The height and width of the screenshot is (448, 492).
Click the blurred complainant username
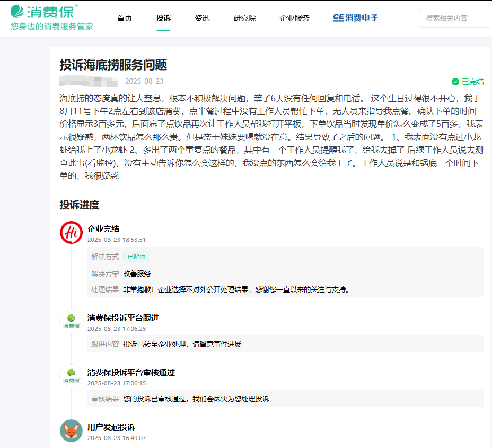(89, 81)
